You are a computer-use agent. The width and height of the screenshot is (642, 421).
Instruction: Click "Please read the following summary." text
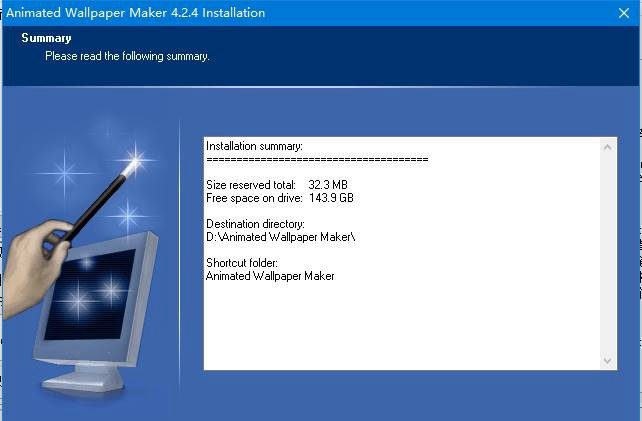point(127,56)
